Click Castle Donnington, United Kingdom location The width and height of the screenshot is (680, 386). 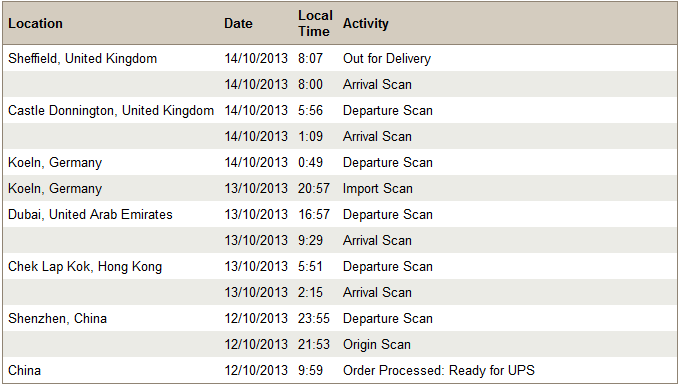111,110
